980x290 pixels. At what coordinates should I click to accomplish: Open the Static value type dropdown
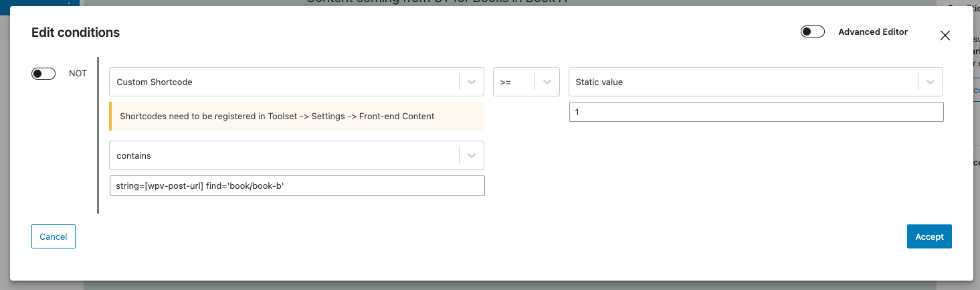pos(756,82)
